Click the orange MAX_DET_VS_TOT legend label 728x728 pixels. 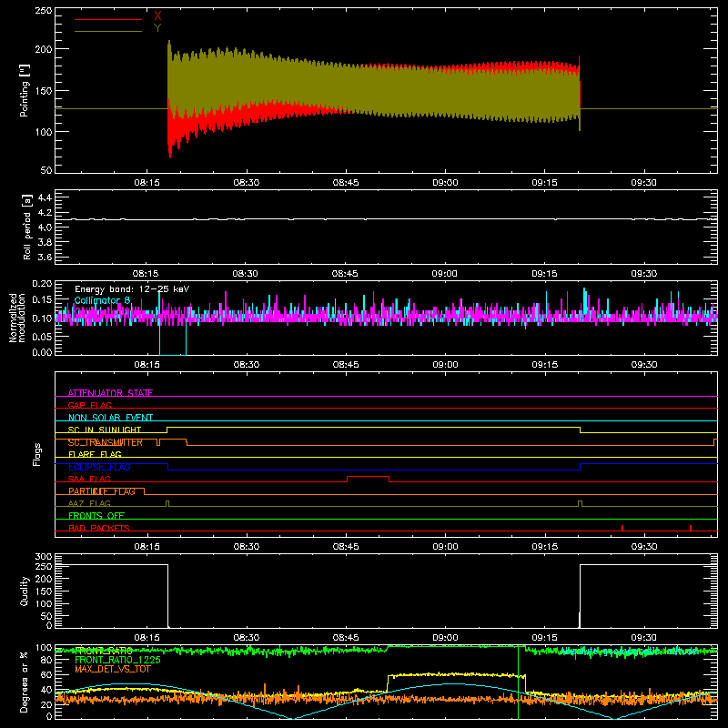click(x=113, y=669)
